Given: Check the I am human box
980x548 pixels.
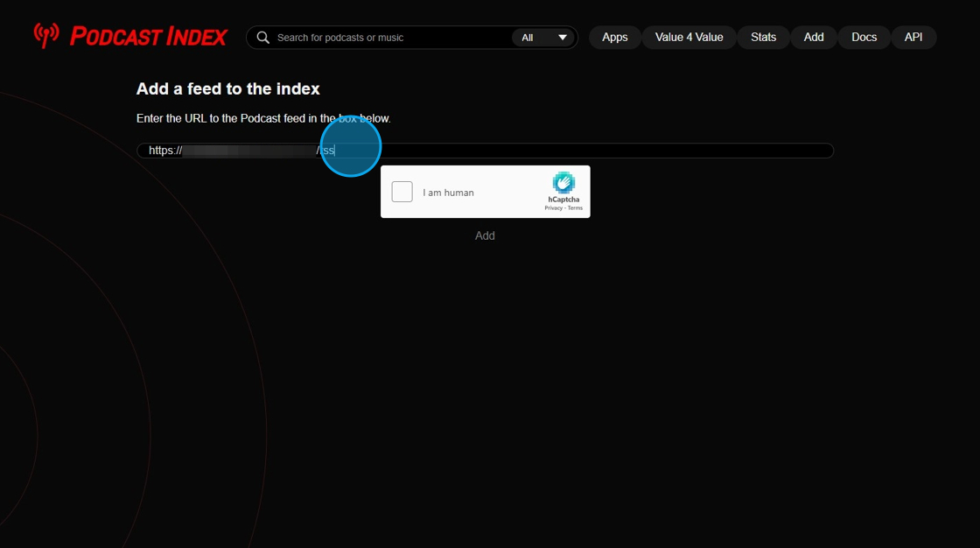Looking at the screenshot, I should pyautogui.click(x=402, y=192).
